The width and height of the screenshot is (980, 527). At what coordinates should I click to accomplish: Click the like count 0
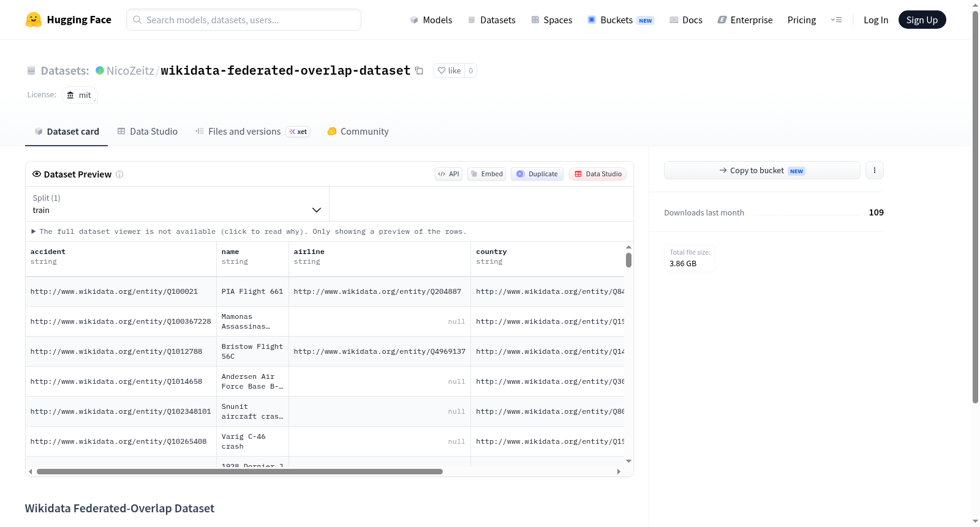(470, 70)
